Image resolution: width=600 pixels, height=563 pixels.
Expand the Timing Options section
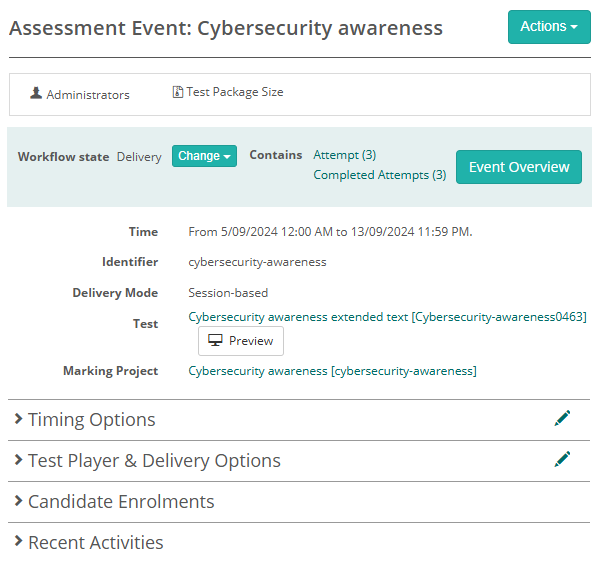click(91, 420)
